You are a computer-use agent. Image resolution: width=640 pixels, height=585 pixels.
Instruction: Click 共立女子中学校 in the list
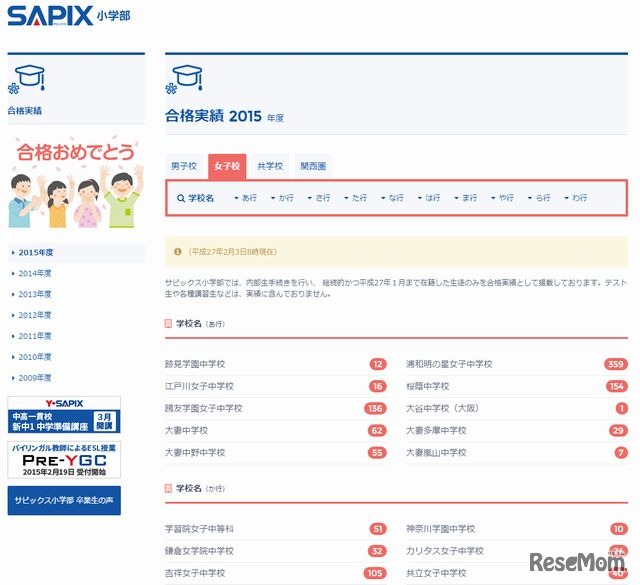point(436,573)
